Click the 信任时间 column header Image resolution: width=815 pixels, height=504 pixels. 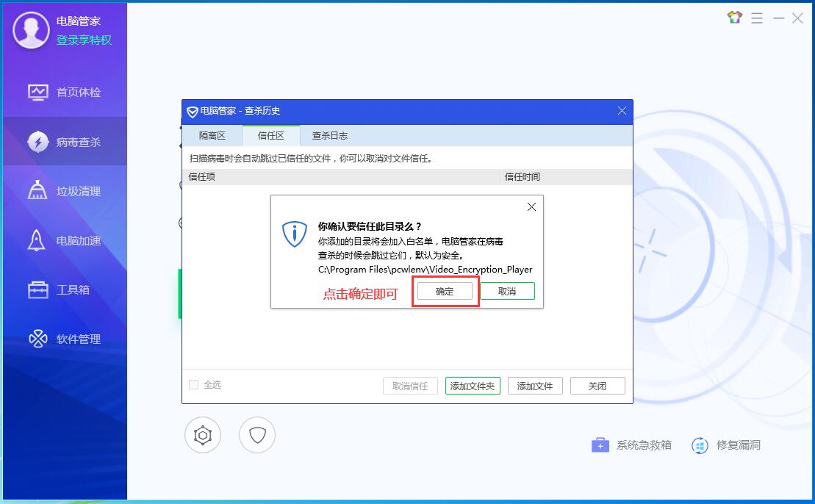[566, 176]
